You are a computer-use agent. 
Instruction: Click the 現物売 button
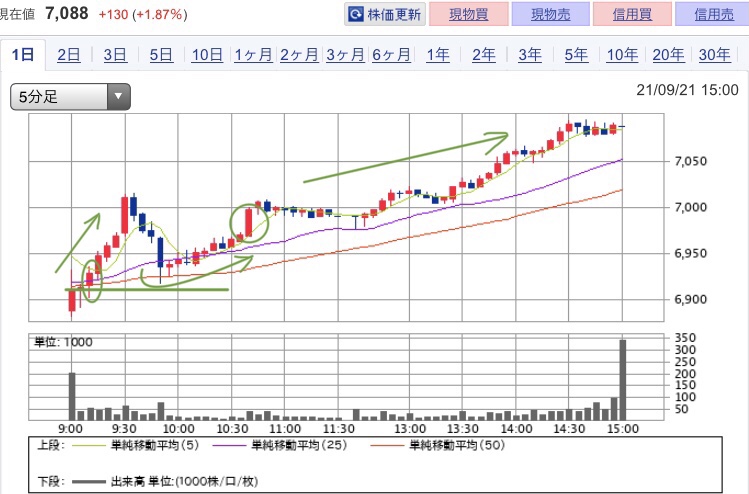click(550, 14)
